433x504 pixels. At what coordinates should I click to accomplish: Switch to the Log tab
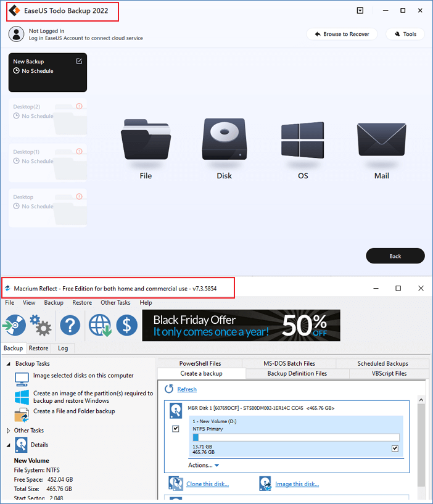pos(63,348)
